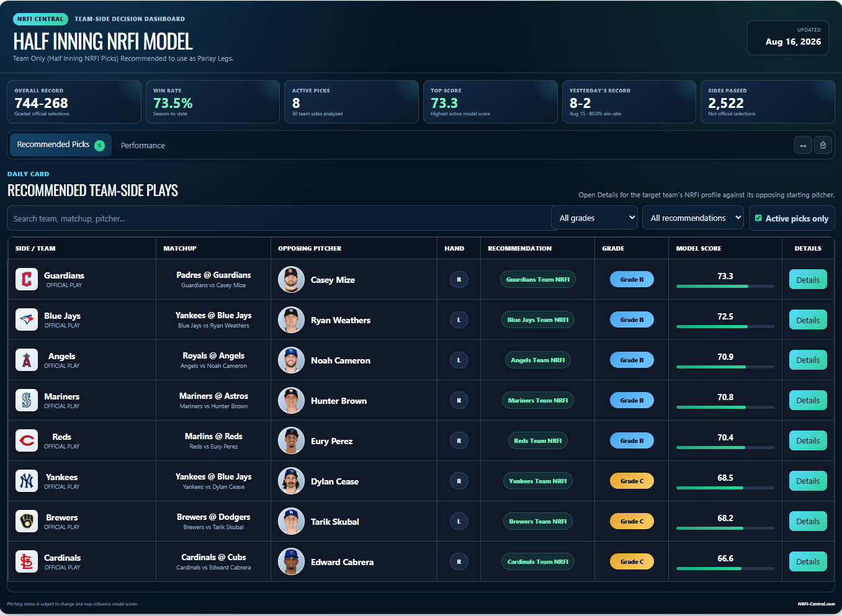Click the Angels team logo
The image size is (842, 616).
27,360
